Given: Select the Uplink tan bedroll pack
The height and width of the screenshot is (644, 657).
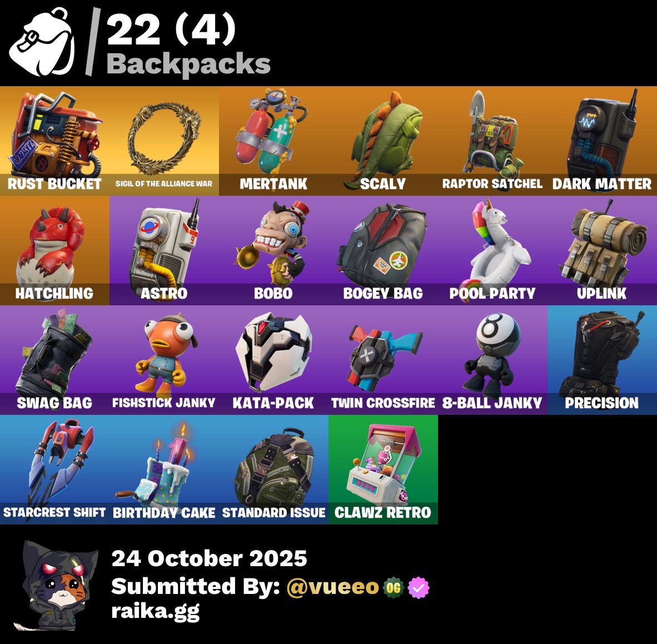Looking at the screenshot, I should pyautogui.click(x=602, y=250).
